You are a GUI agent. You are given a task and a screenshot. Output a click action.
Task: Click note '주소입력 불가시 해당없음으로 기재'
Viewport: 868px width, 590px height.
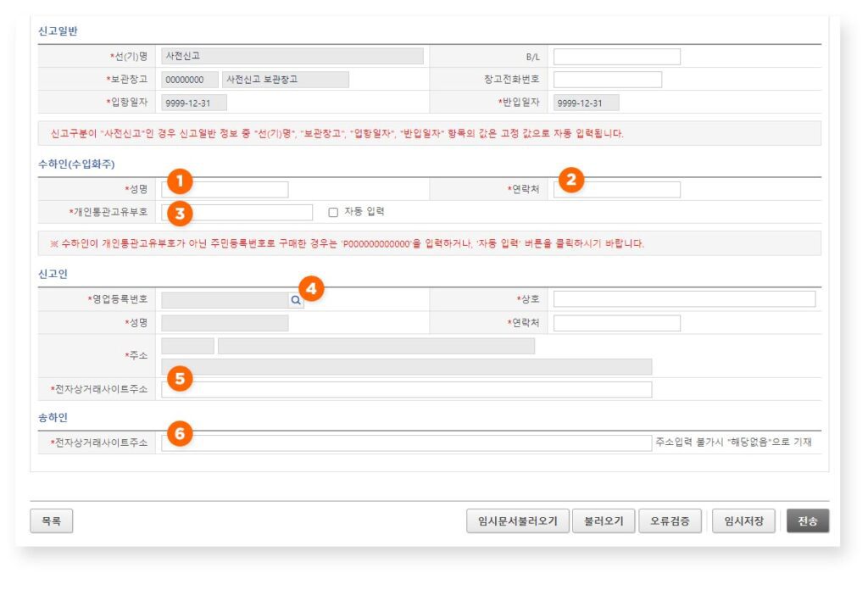click(734, 442)
